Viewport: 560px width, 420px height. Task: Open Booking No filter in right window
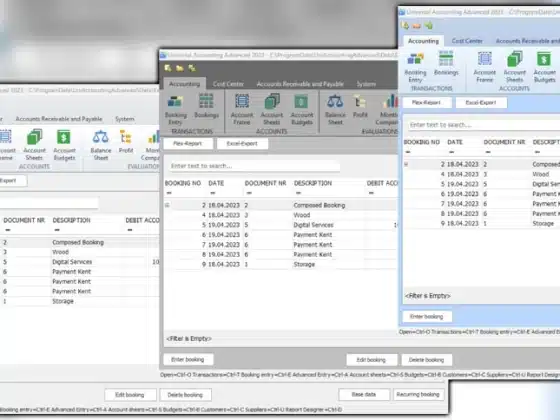408,152
